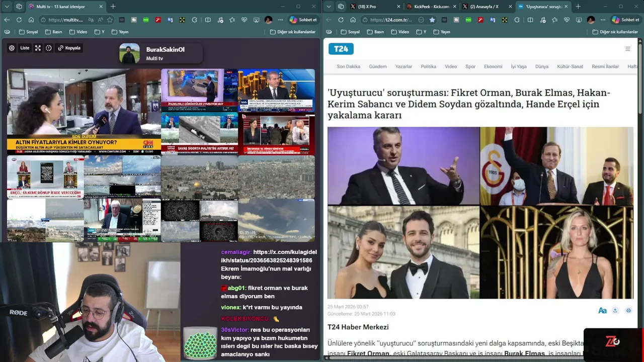The image size is (644, 362).
Task: Click the article share icon on T24
Action: [615, 311]
